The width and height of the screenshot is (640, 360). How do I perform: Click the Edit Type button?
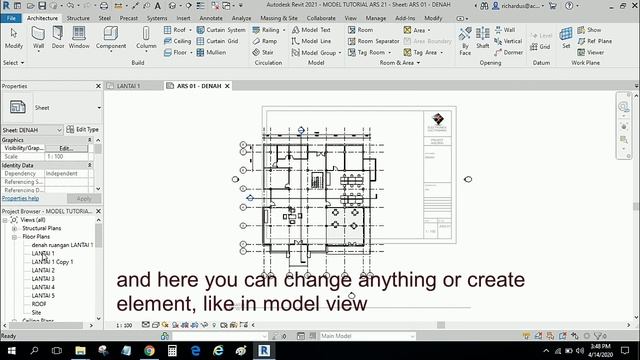coord(83,129)
